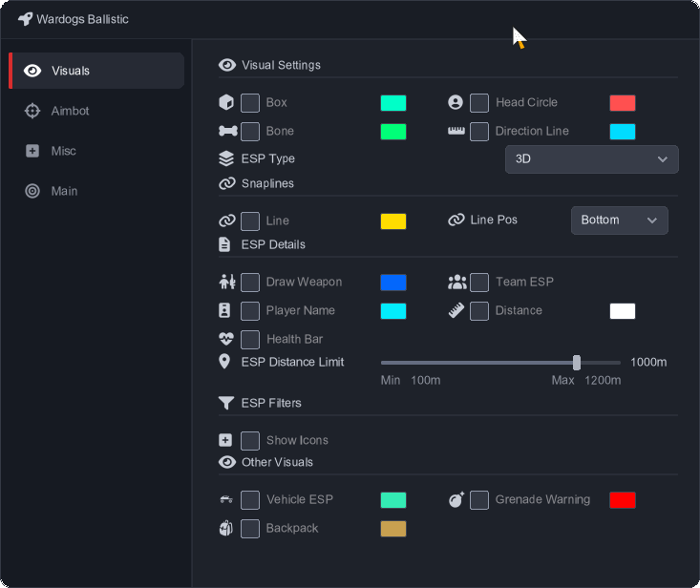700x588 pixels.
Task: Click the ruler icon beside Distance
Action: point(456,310)
